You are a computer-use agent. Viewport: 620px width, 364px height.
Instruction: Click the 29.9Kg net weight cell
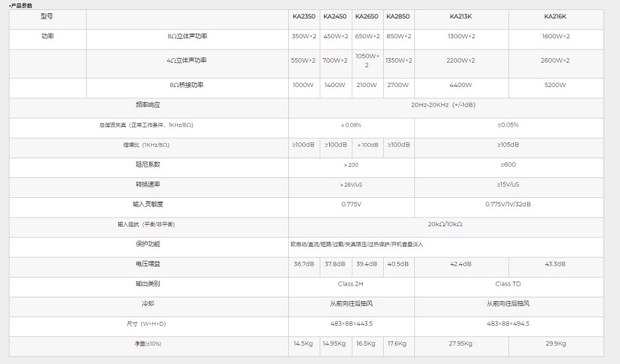pyautogui.click(x=555, y=344)
